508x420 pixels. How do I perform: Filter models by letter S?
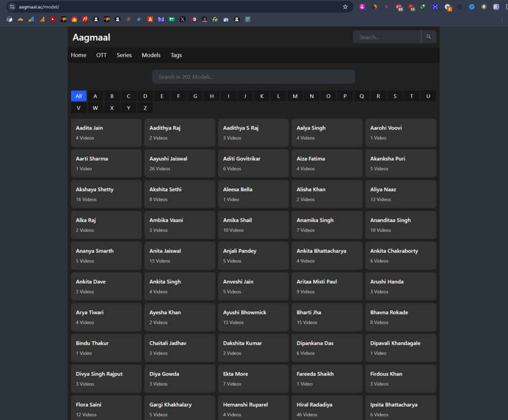pos(395,96)
